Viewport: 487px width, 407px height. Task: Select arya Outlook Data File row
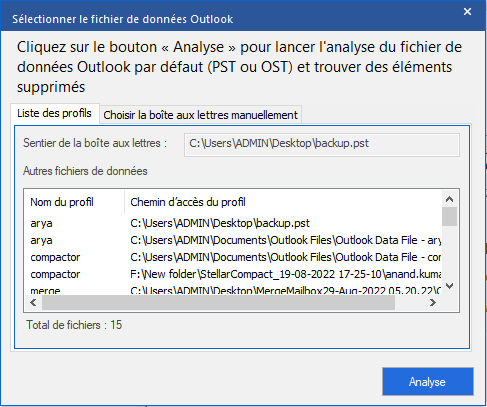pyautogui.click(x=233, y=240)
